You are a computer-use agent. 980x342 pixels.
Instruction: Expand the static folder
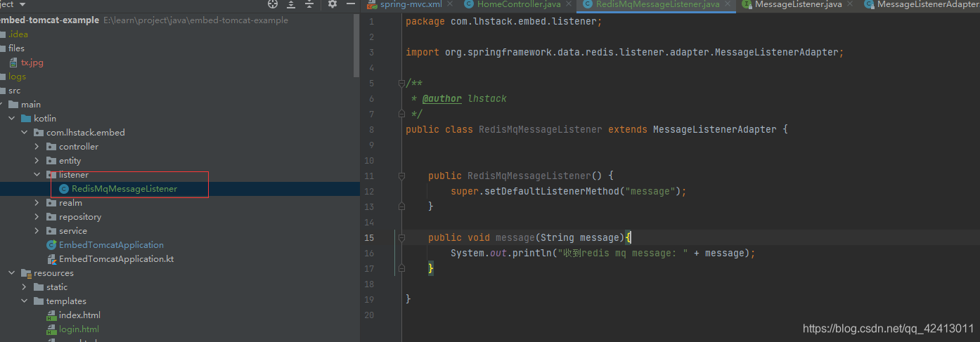pyautogui.click(x=25, y=287)
